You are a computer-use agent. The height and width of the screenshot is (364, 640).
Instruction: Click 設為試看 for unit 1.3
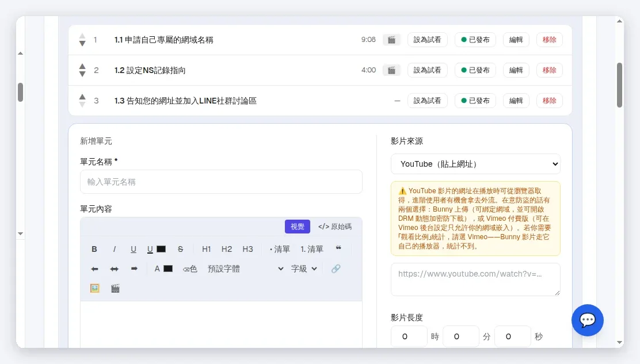[428, 101]
